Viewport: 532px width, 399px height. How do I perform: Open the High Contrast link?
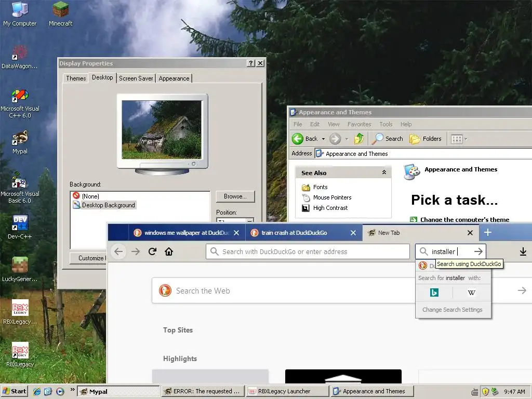pos(330,208)
